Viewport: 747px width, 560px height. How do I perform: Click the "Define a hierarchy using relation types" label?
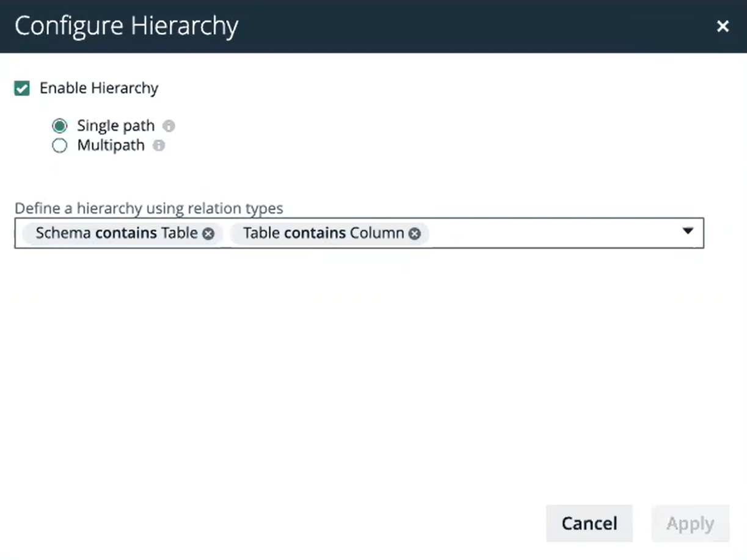click(x=148, y=208)
